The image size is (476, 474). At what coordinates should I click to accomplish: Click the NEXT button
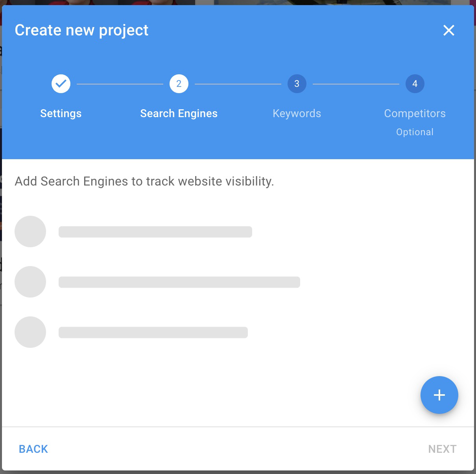click(442, 449)
